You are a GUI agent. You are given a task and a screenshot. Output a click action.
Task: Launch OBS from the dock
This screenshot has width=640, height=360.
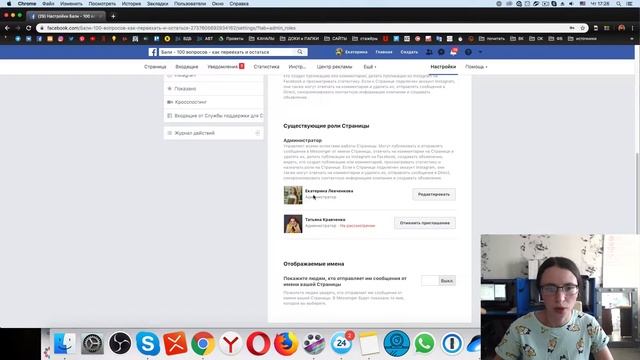point(120,343)
